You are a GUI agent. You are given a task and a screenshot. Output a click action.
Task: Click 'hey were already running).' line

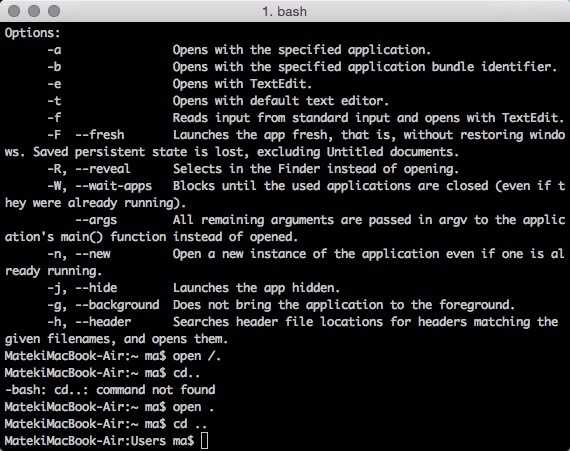pyautogui.click(x=95, y=203)
